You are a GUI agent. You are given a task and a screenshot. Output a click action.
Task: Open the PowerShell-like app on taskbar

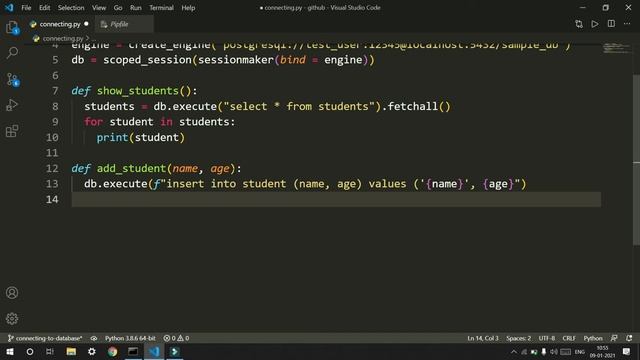pyautogui.click(x=175, y=351)
